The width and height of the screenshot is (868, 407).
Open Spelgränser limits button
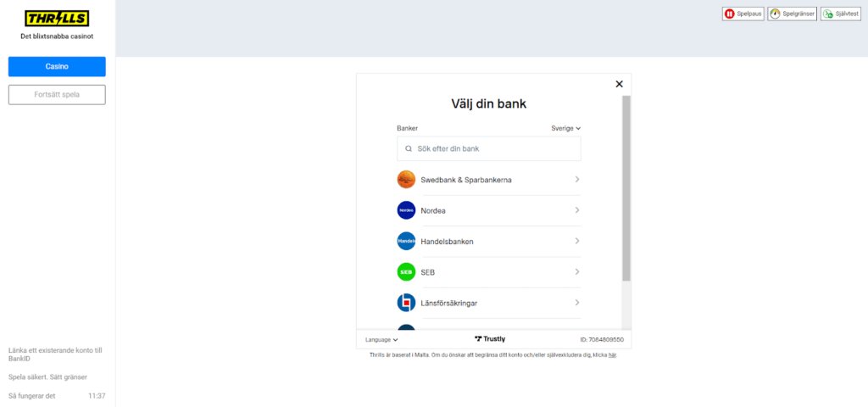pyautogui.click(x=793, y=14)
